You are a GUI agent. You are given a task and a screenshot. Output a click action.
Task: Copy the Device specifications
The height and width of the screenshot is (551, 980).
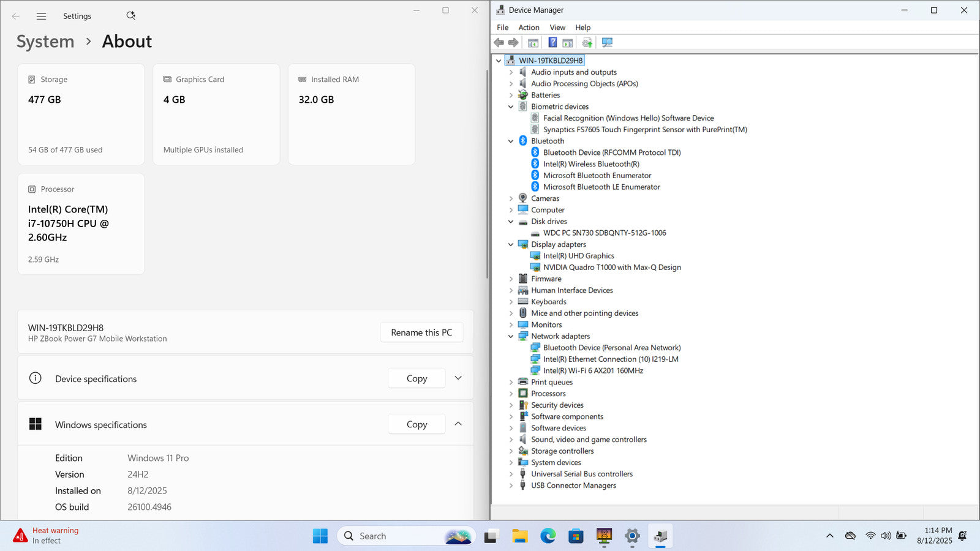(x=417, y=379)
